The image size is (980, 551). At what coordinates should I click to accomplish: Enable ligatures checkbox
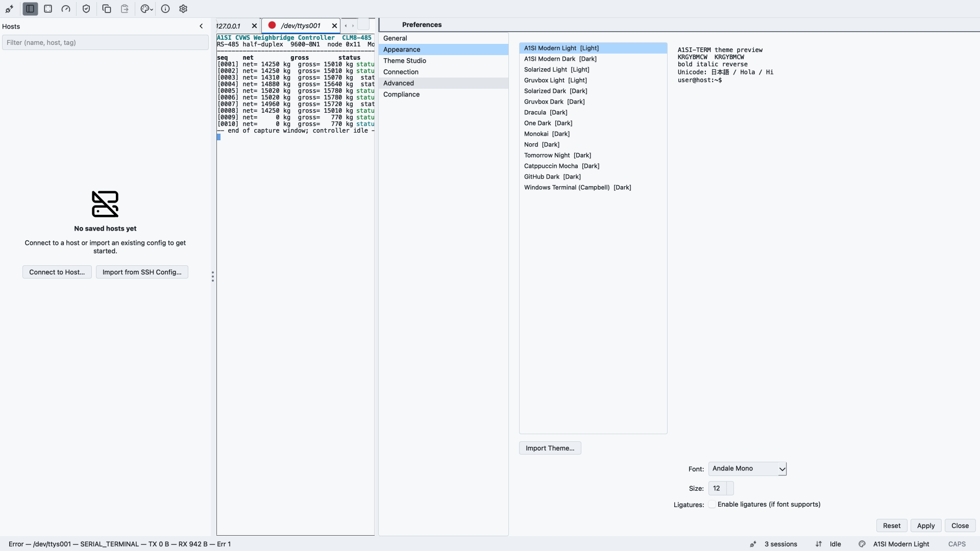point(712,504)
